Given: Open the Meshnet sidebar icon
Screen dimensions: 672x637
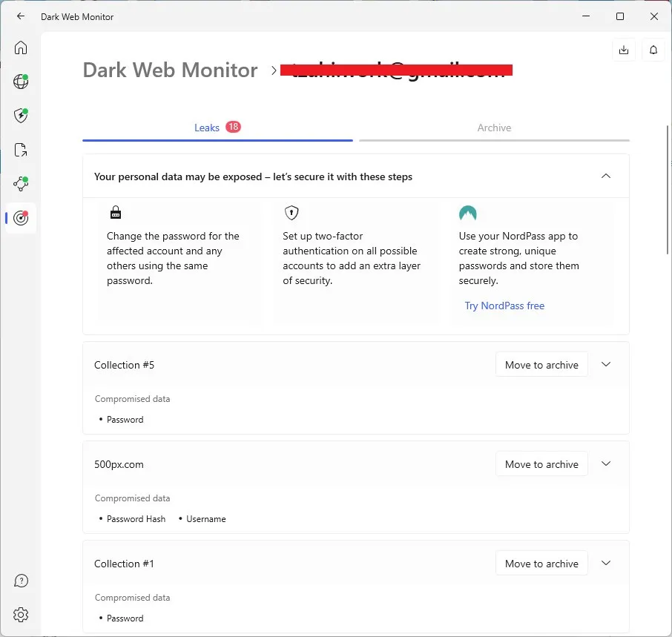Looking at the screenshot, I should pos(21,184).
